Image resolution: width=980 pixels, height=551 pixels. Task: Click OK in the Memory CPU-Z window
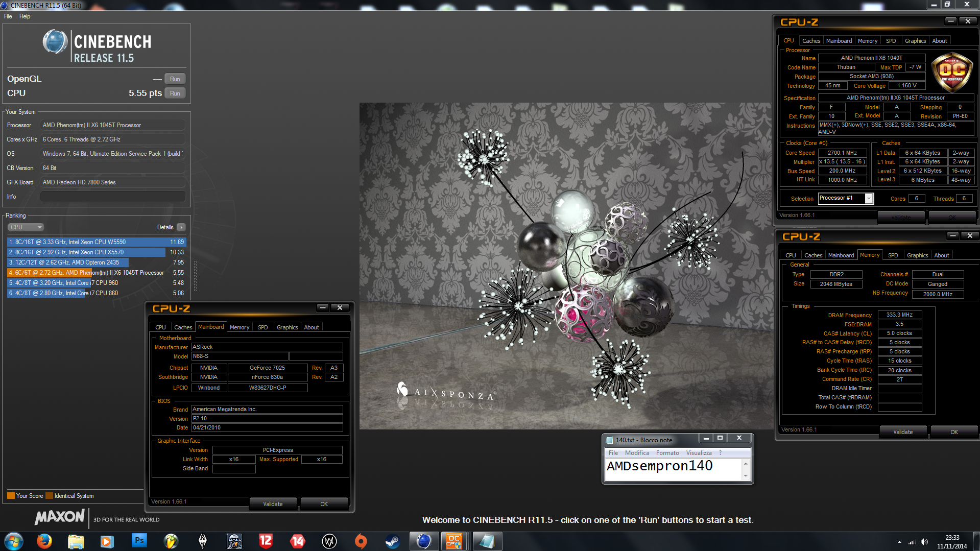pos(954,432)
